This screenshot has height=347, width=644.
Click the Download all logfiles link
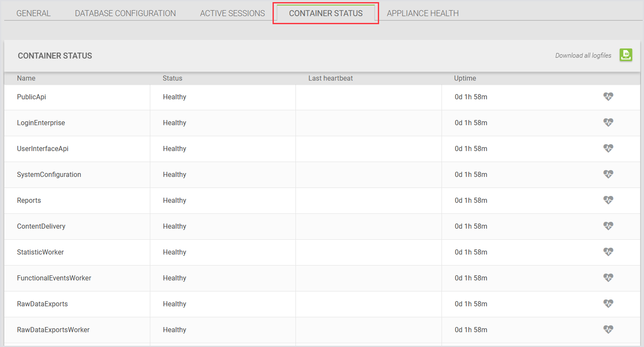[x=583, y=56]
